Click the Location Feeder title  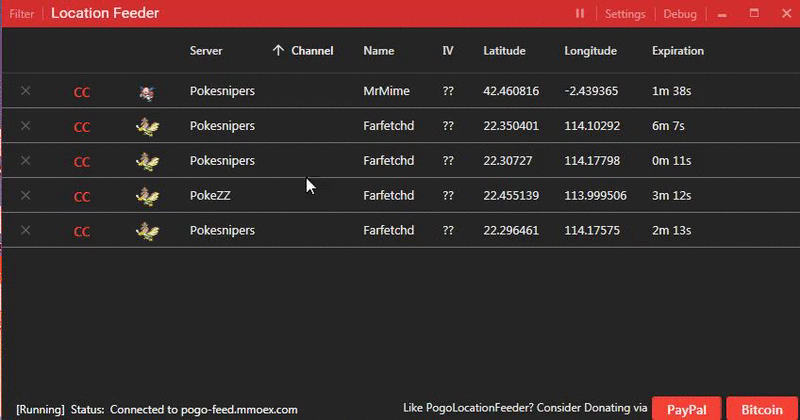click(x=105, y=13)
